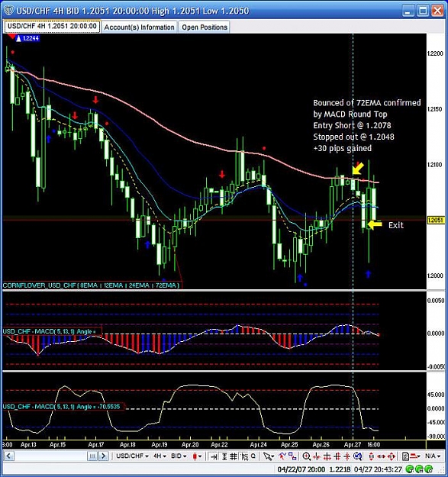This screenshot has height=477, width=448.
Task: Click the application logo icon in title bar
Action: [x=8, y=11]
